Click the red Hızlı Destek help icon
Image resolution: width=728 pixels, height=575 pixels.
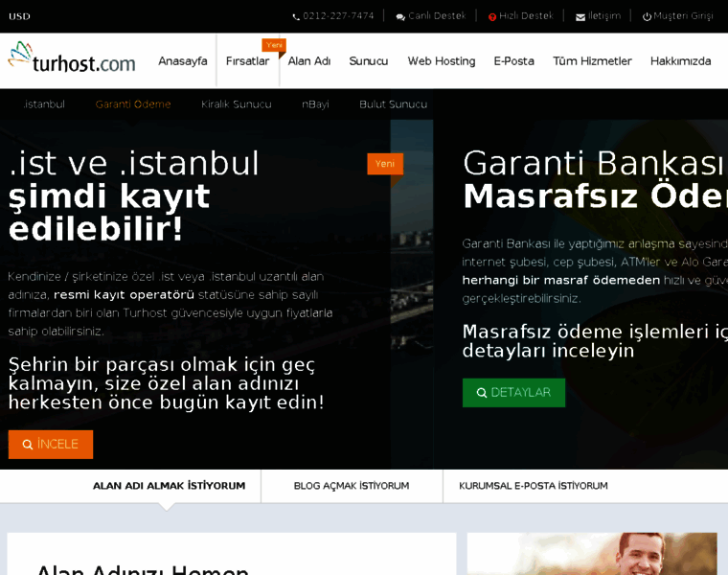[492, 17]
